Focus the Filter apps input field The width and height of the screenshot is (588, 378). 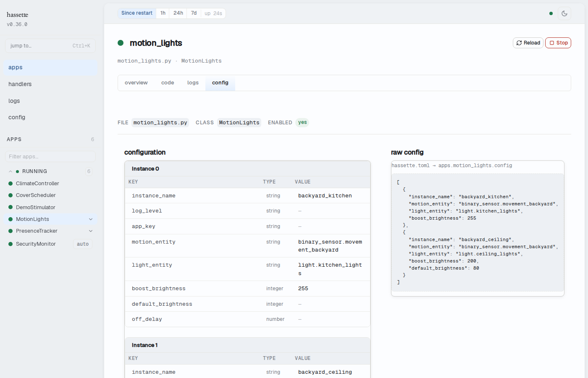pos(50,157)
